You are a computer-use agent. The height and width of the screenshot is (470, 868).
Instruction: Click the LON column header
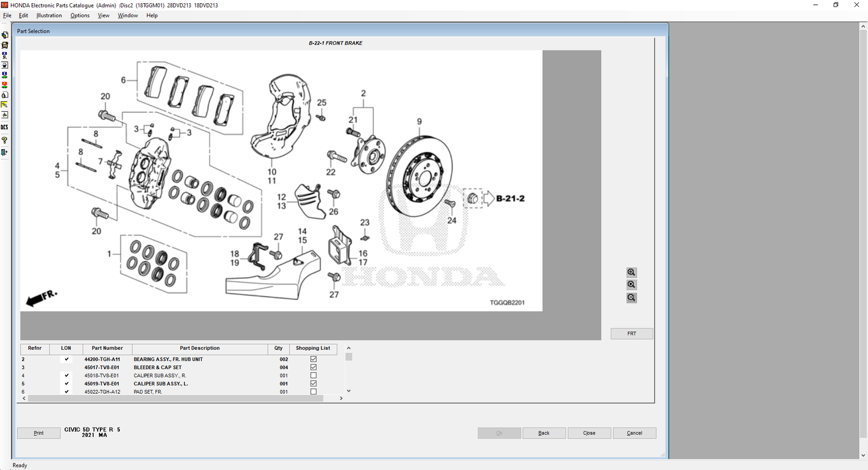pos(66,349)
